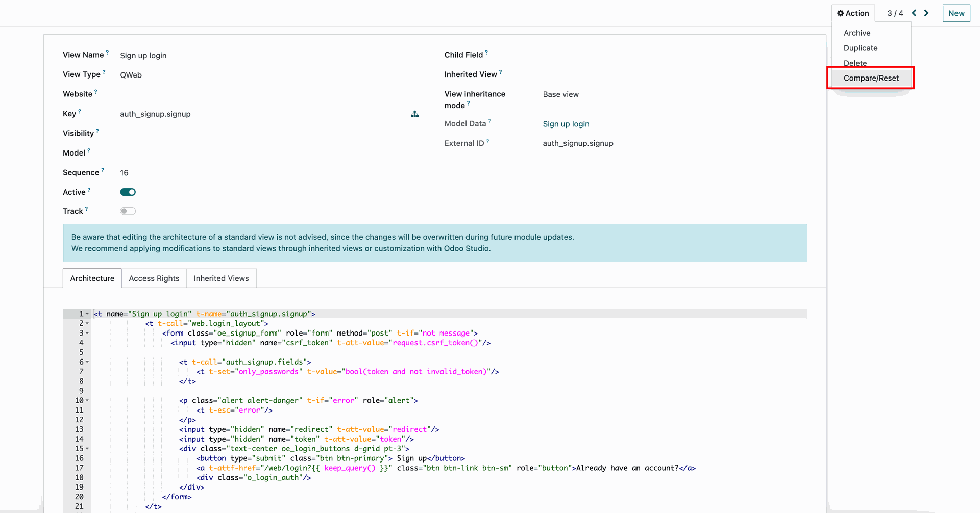Collapse code fold arrow on line 2
980x513 pixels.
pyautogui.click(x=87, y=324)
